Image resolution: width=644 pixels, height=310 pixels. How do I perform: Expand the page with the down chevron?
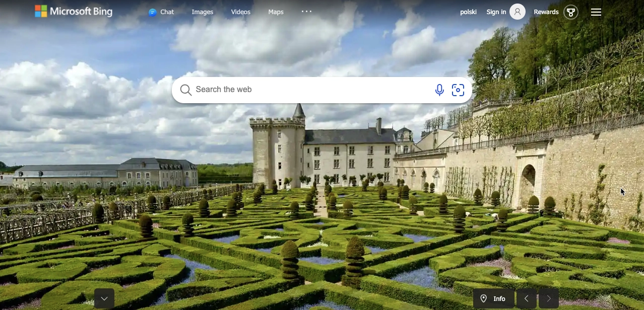tap(104, 298)
